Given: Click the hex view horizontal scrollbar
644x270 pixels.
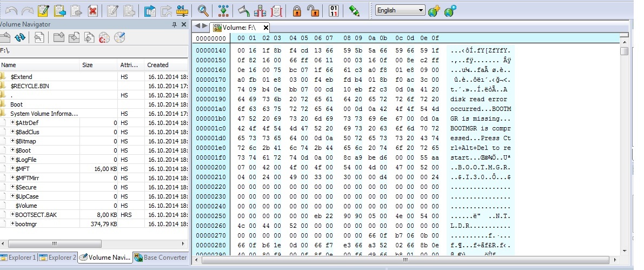Looking at the screenshot, I should click(x=406, y=260).
